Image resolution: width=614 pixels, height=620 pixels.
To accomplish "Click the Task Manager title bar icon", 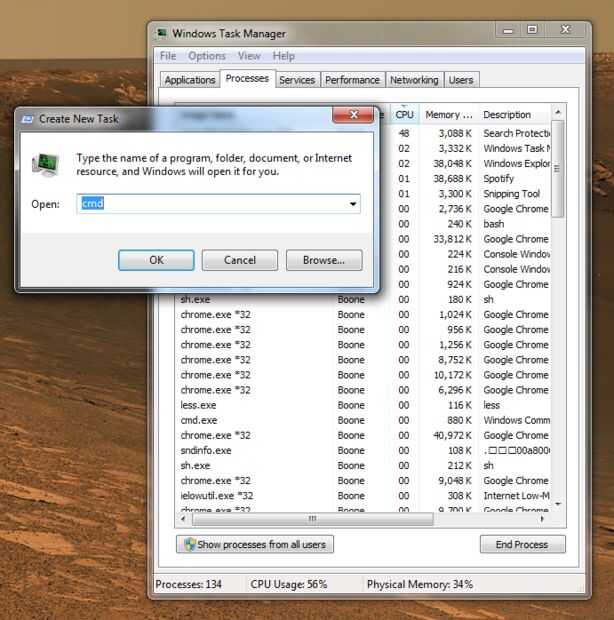I will point(162,33).
